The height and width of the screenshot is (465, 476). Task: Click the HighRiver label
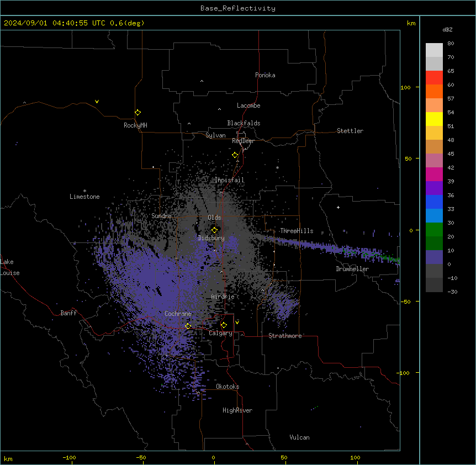(x=237, y=410)
